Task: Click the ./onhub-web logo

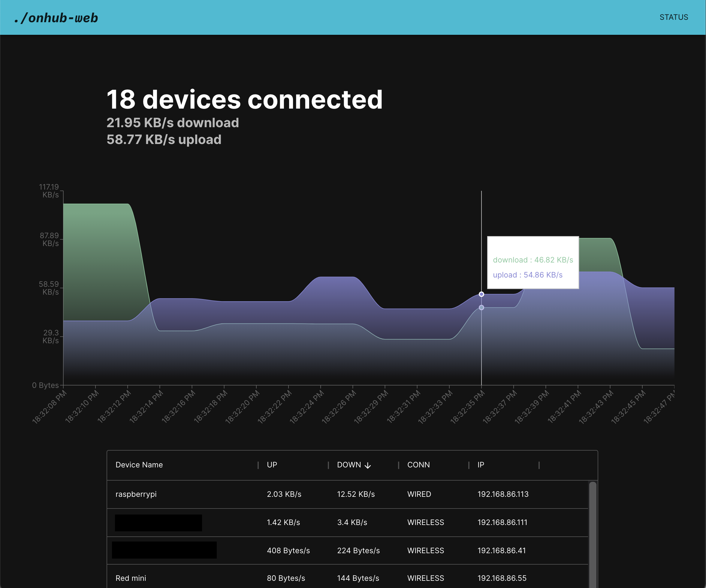Action: (x=56, y=17)
